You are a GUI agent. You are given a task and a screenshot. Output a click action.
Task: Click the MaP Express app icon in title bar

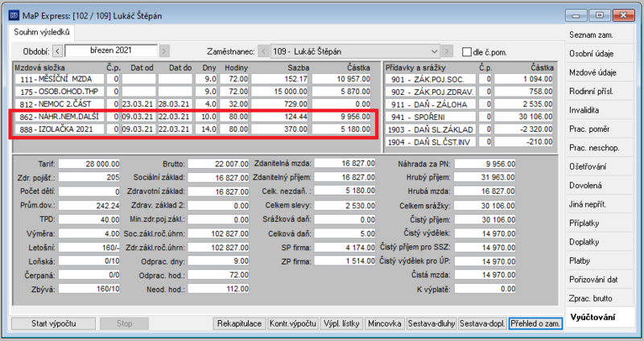click(14, 15)
